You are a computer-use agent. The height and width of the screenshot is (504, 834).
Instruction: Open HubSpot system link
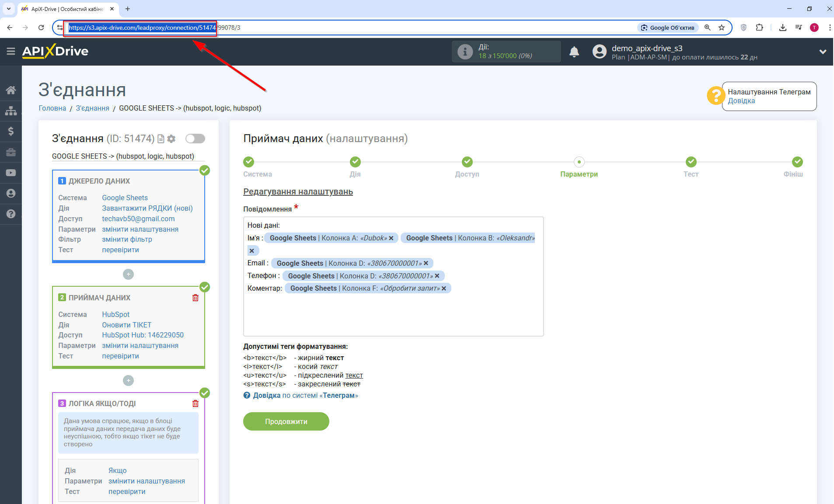[115, 314]
